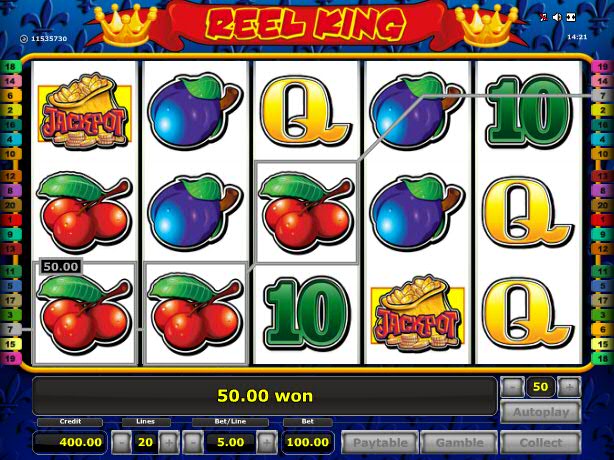
Task: Collect the 50.00 winnings
Action: tap(541, 443)
